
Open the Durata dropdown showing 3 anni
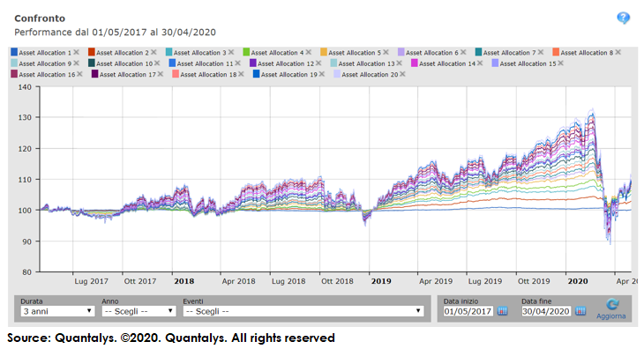click(x=57, y=311)
